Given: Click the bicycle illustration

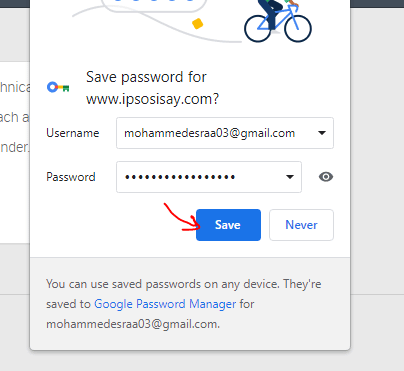Looking at the screenshot, I should tap(278, 21).
